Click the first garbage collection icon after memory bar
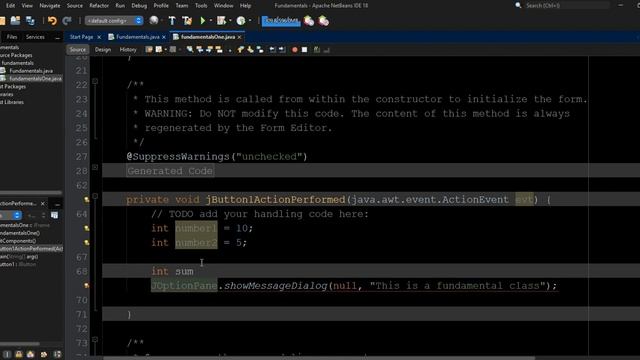 click(x=309, y=20)
